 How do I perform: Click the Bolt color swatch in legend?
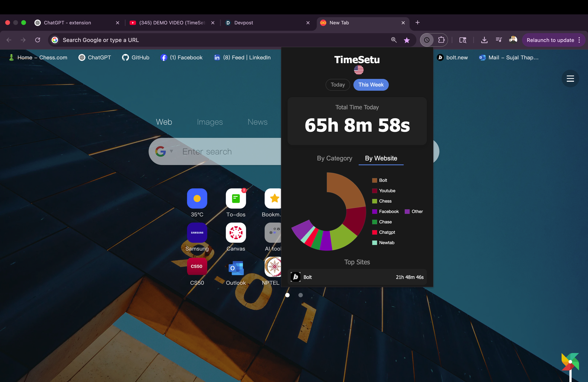tap(375, 180)
